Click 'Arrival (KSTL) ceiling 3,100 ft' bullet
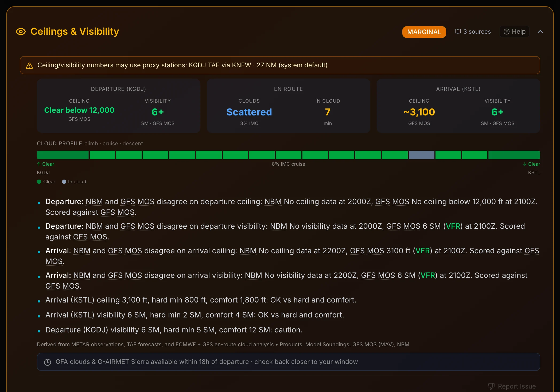560x392 pixels. 201,300
